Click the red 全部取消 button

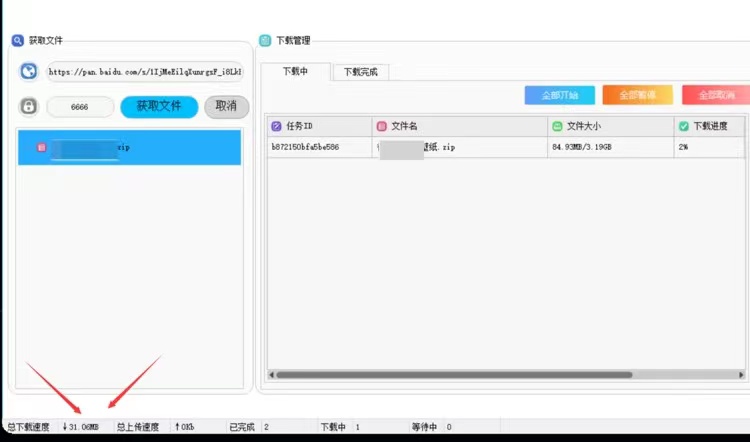(716, 95)
